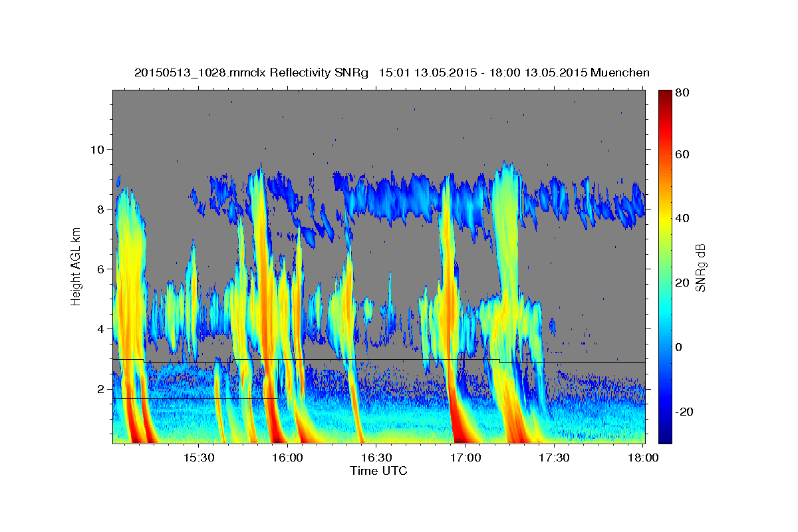Image resolution: width=798 pixels, height=532 pixels.
Task: Click the plot title starting with '20150513_1028.mmclx'
Action: click(392, 72)
